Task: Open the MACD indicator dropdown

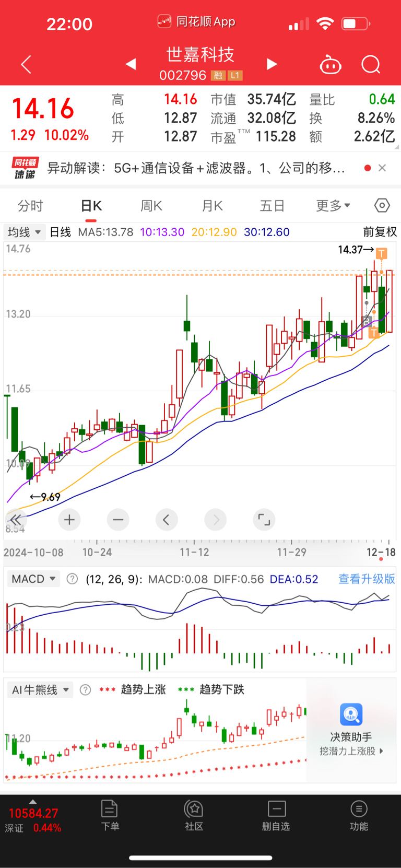Action: [33, 579]
